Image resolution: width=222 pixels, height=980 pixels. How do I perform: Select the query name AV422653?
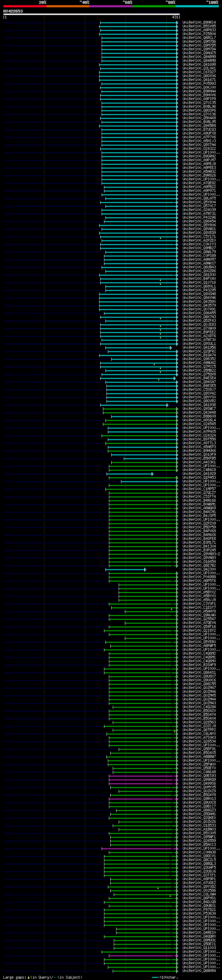(x=13, y=11)
